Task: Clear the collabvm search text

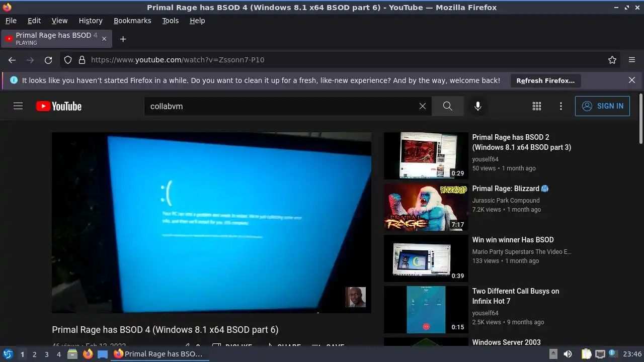Action: [423, 106]
